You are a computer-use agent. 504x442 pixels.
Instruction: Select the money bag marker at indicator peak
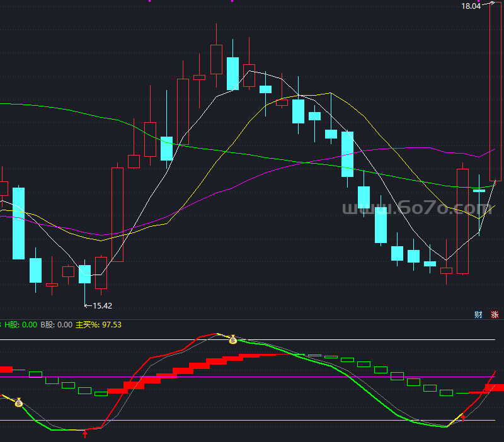233,339
